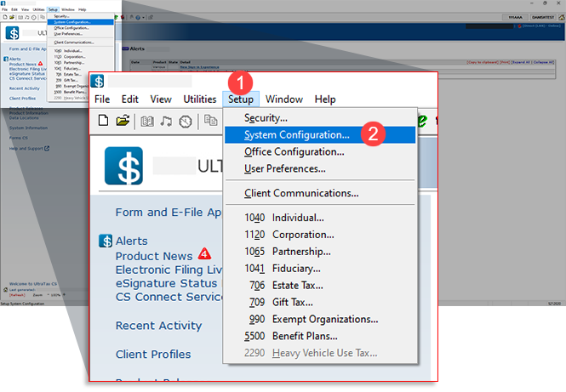Screen dimensions: 566x392
Task: Open System Information link in background sidebar
Action: coord(29,128)
